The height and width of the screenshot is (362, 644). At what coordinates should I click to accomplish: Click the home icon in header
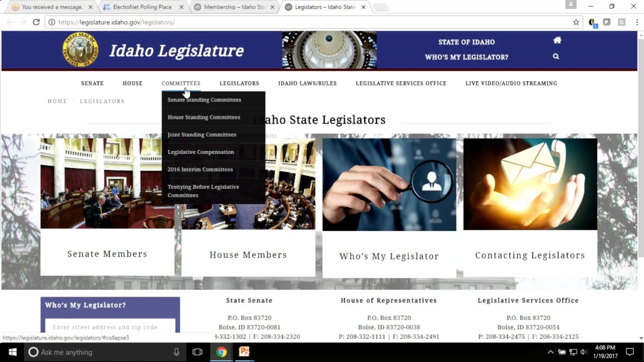tap(557, 40)
